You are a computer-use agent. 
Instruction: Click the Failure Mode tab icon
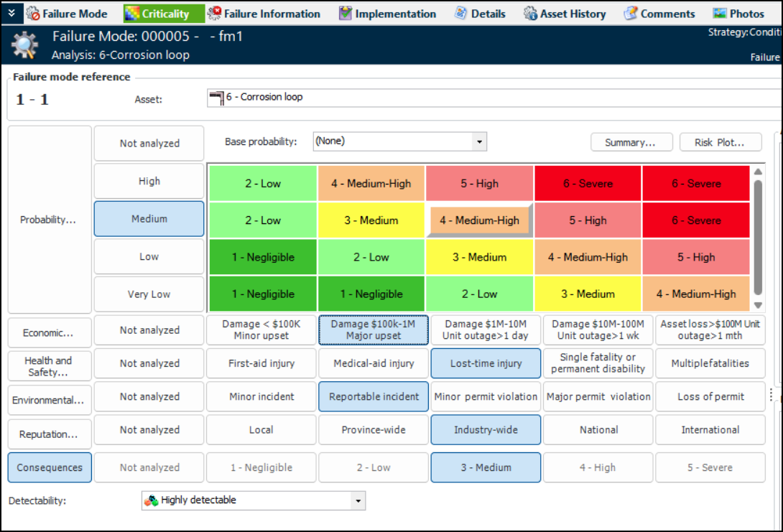[33, 14]
